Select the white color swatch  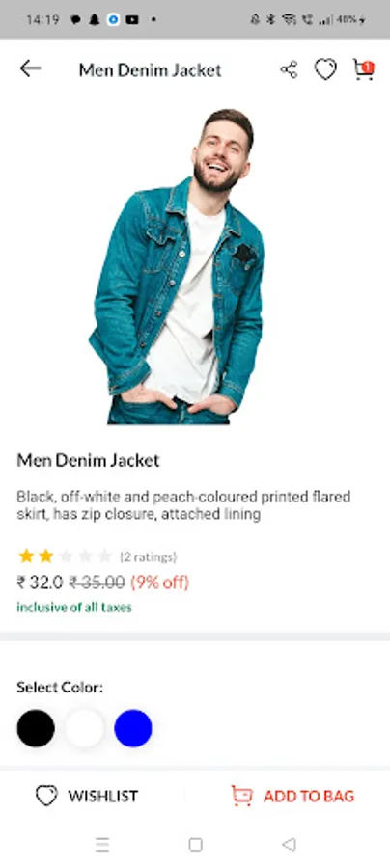[x=85, y=728]
